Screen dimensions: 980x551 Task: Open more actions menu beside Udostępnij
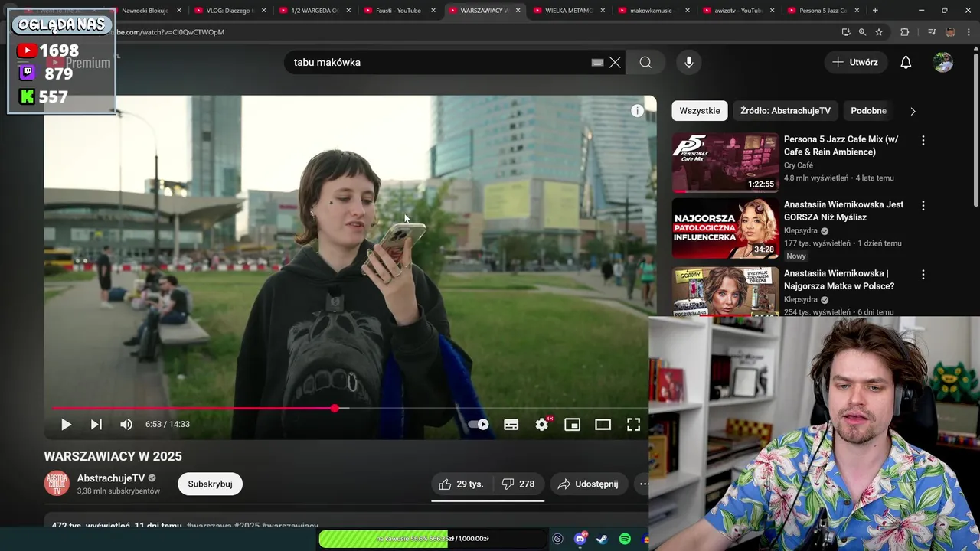tap(644, 484)
